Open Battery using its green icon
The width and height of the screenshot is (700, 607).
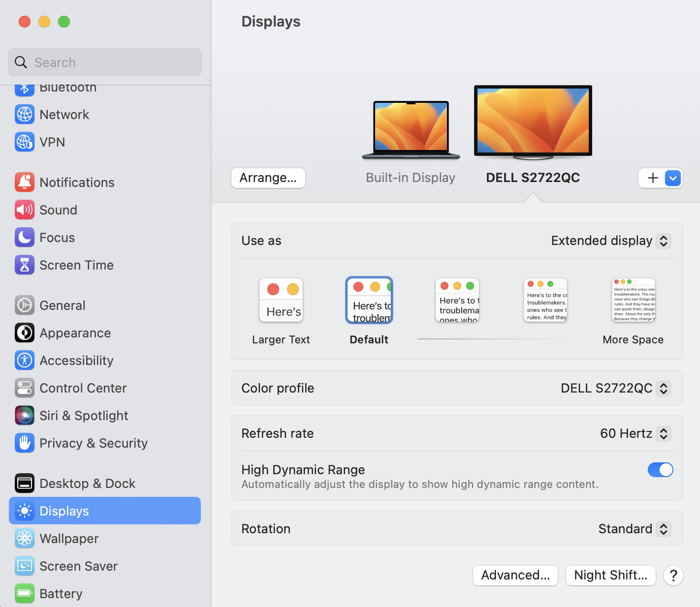(25, 593)
